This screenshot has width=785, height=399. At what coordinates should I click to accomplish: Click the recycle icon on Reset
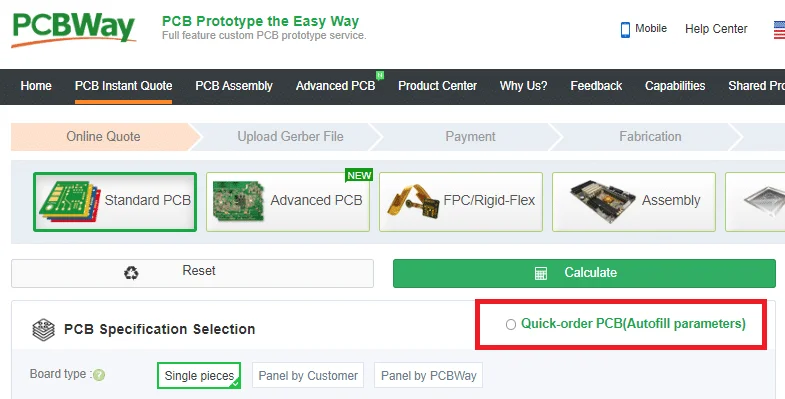click(131, 273)
